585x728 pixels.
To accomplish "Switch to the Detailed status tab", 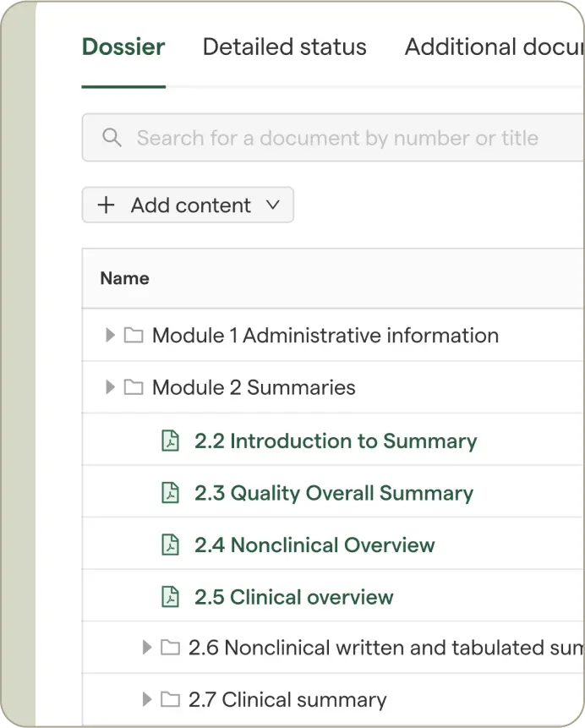I will (x=284, y=47).
